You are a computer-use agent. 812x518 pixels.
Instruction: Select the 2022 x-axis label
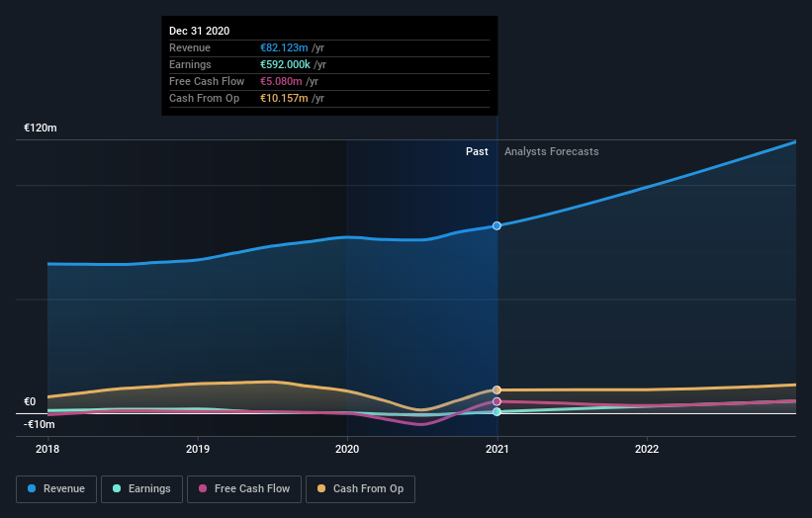pos(647,449)
